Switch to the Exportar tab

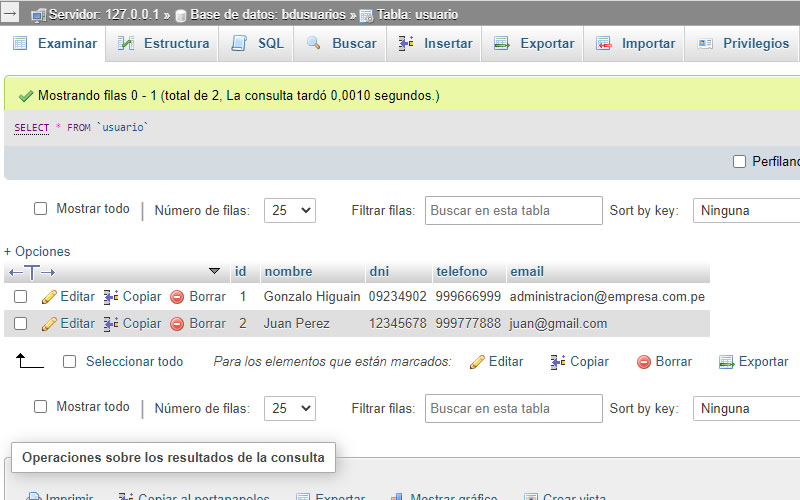point(533,43)
